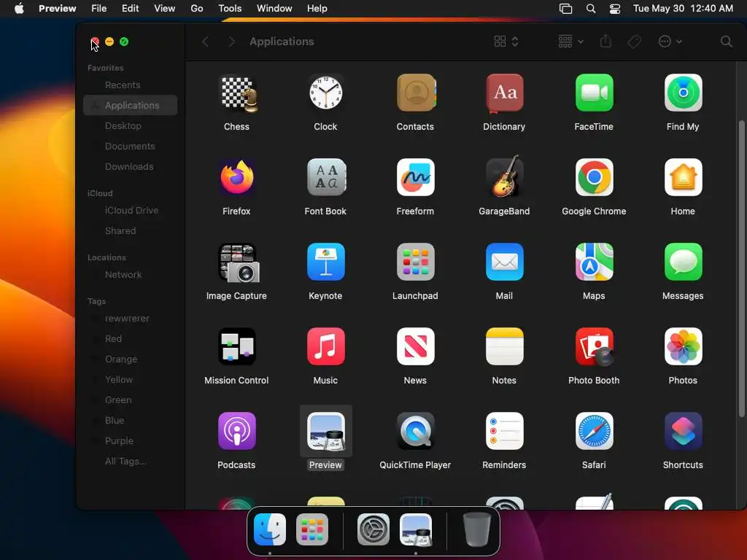The width and height of the screenshot is (747, 560).
Task: Click the Firefox app icon
Action: [x=237, y=177]
